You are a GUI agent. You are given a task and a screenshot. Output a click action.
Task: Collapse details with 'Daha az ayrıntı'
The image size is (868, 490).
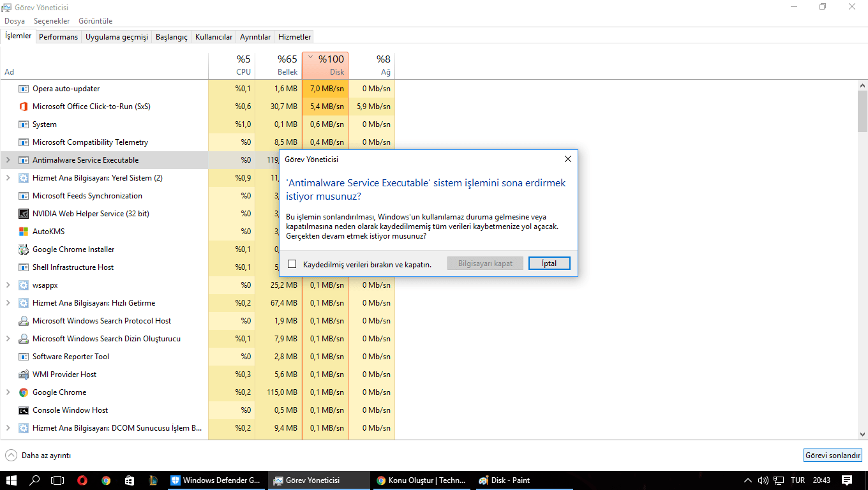(38, 456)
